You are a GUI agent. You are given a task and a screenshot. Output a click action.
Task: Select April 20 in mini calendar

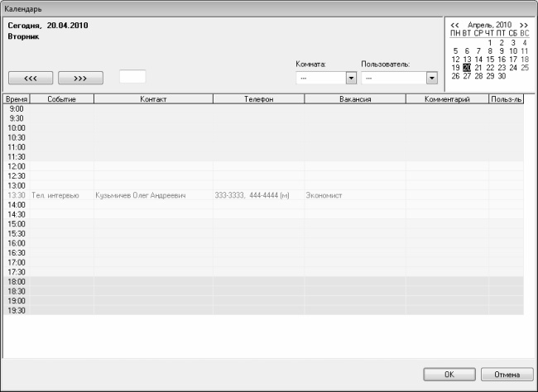pos(467,68)
